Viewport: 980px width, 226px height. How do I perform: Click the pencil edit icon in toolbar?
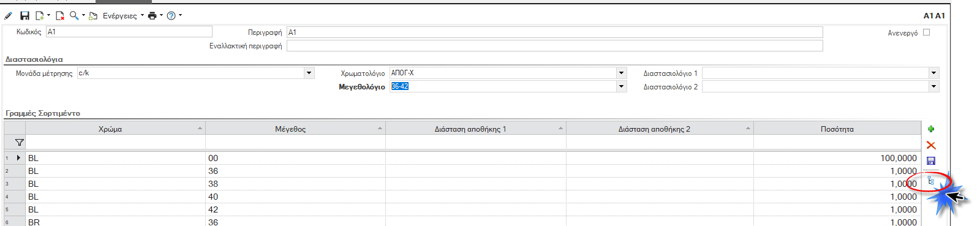(9, 16)
